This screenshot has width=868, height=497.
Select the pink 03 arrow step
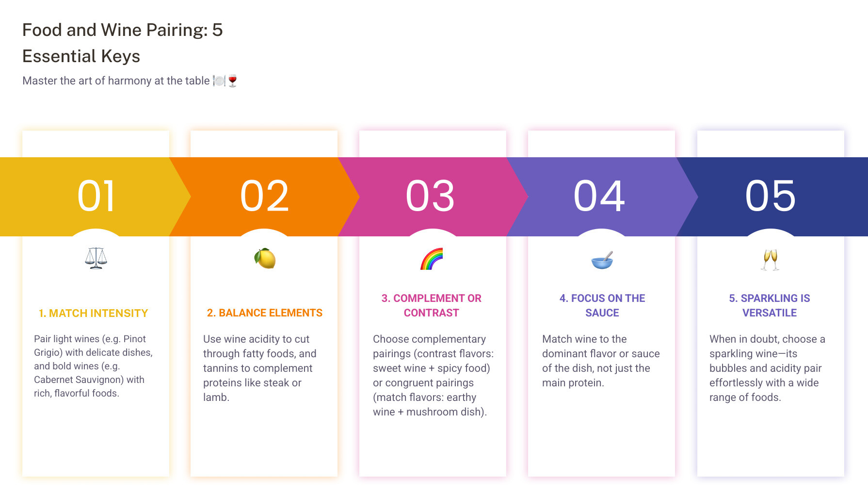[x=431, y=196]
